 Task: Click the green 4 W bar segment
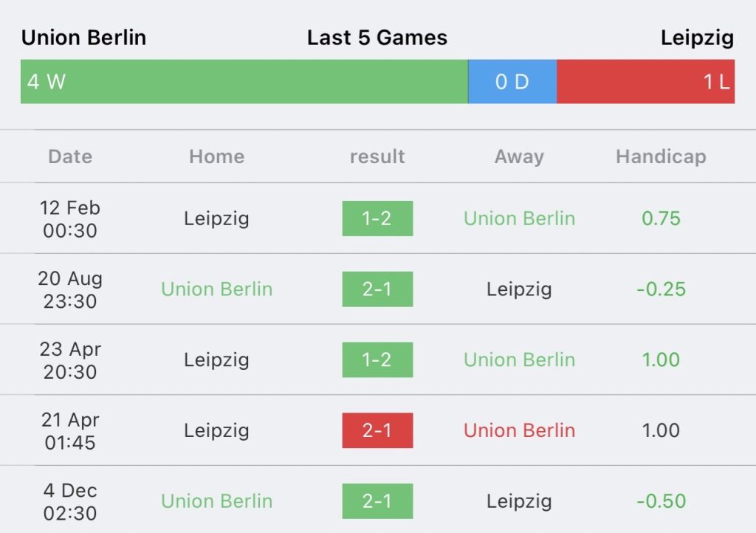244,81
